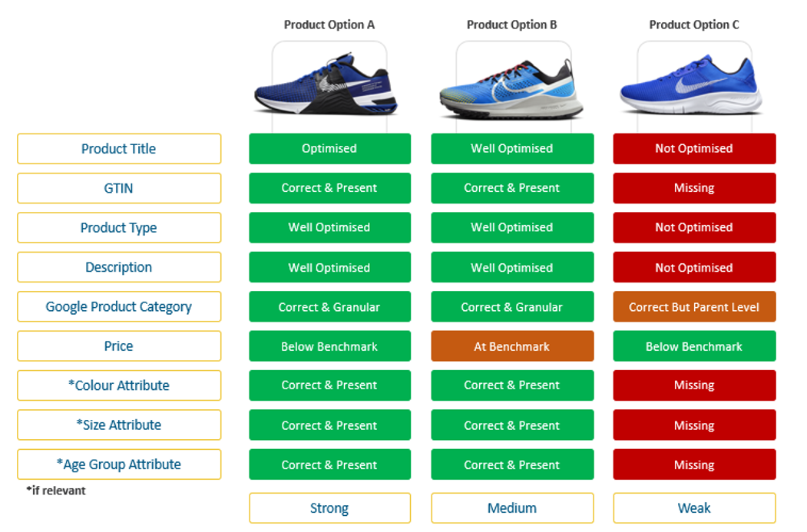Select the Product Title row label

click(119, 149)
